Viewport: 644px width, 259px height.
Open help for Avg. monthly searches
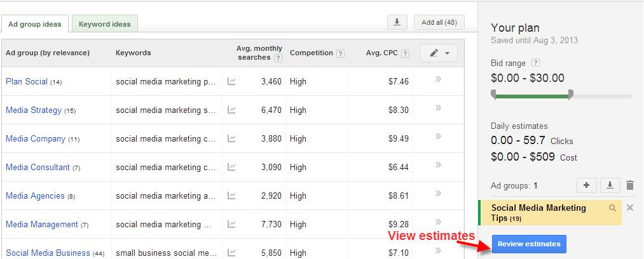coord(278,58)
